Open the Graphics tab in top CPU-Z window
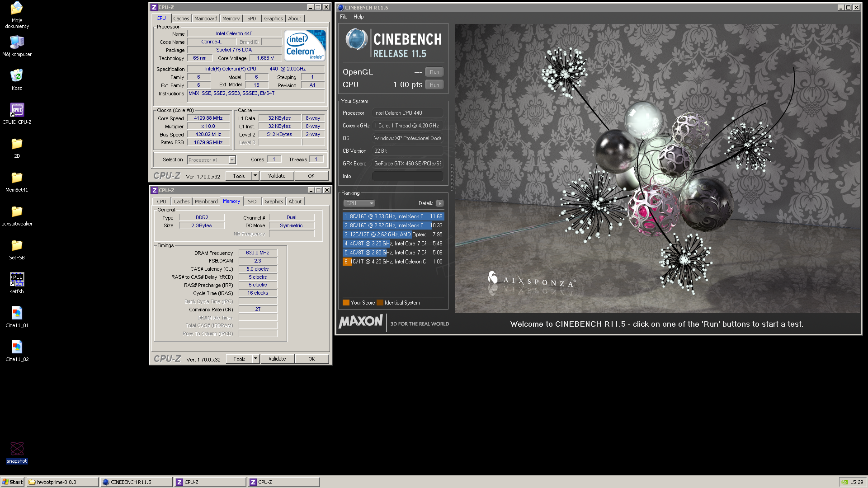Screen dimensions: 868x488 [274, 19]
